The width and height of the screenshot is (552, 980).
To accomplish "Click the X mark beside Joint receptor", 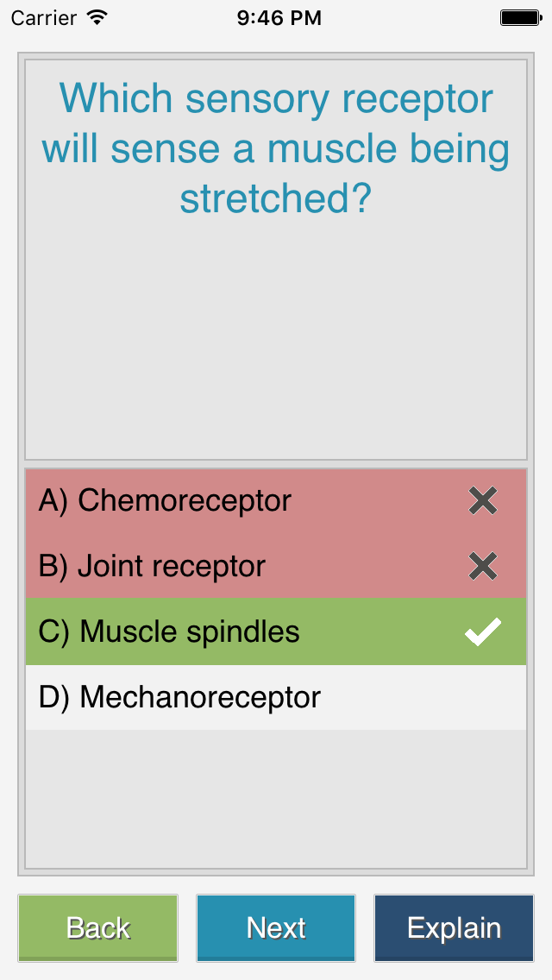I will click(x=483, y=566).
